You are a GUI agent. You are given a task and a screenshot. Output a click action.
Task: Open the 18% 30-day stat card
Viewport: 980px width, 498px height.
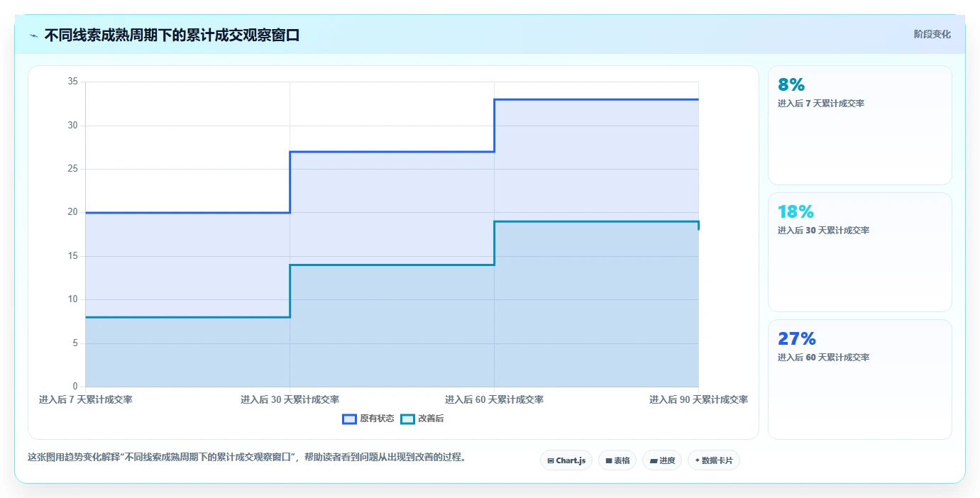tap(860, 252)
